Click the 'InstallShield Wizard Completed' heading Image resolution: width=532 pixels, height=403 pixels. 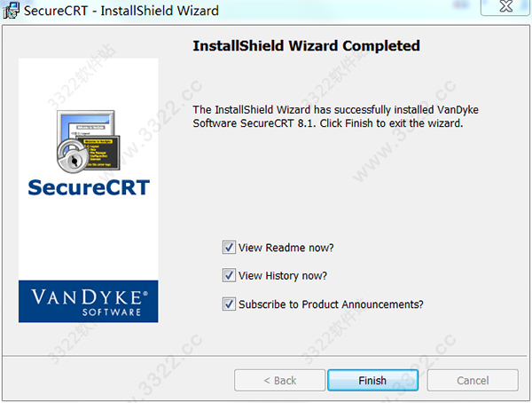click(x=307, y=46)
